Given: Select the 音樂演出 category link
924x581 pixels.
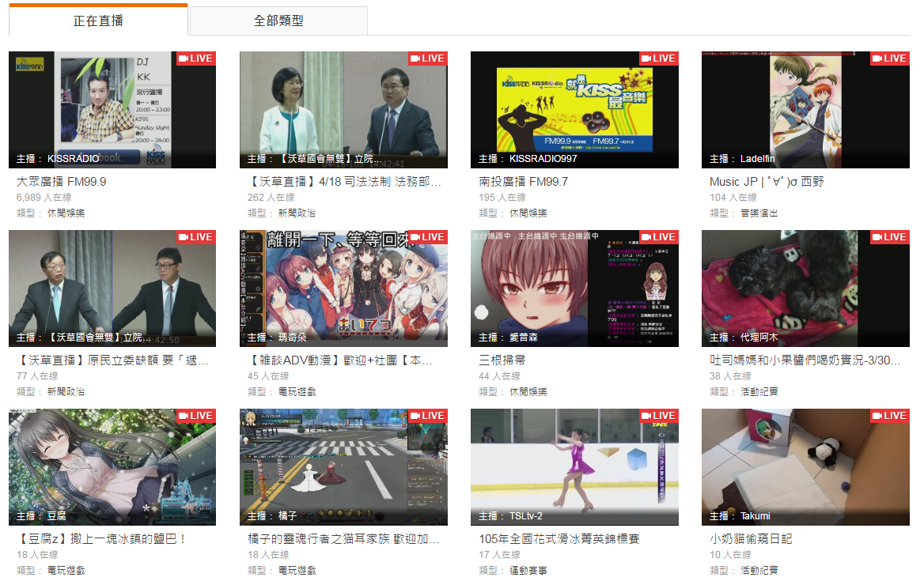Looking at the screenshot, I should tap(759, 213).
